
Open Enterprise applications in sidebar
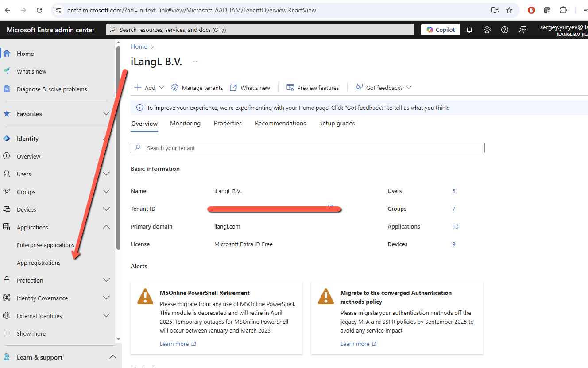46,245
